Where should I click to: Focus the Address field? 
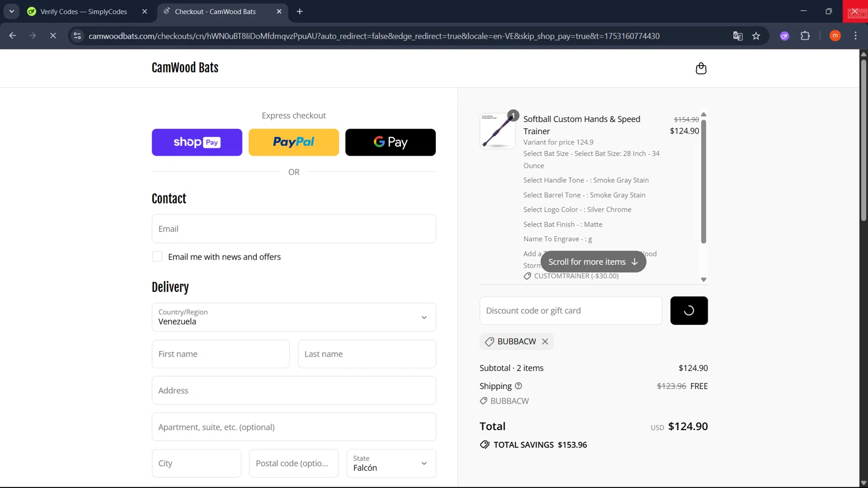(293, 390)
